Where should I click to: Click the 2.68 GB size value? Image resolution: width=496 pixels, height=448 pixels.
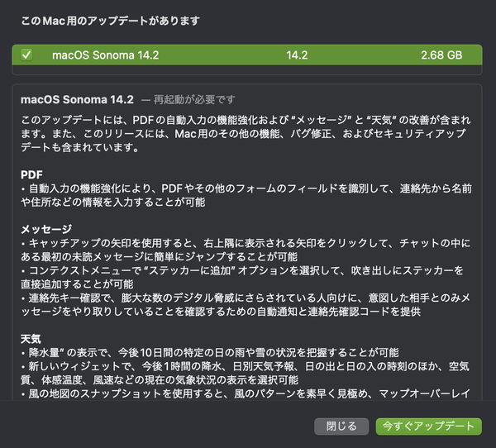[441, 55]
